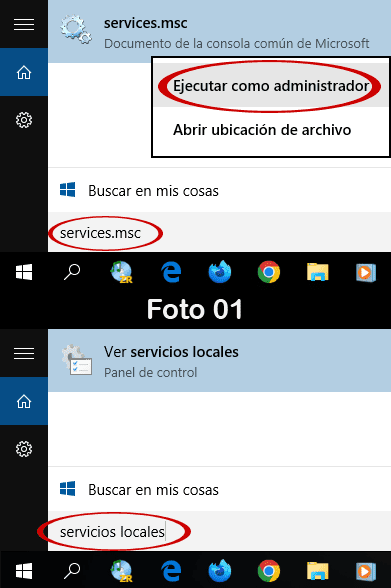Open Settings gear in the top search panel
Image resolution: width=391 pixels, height=588 pixels.
(24, 120)
